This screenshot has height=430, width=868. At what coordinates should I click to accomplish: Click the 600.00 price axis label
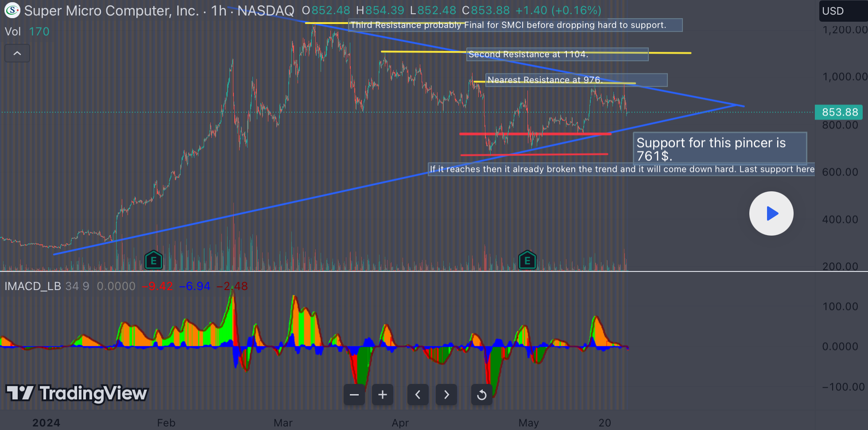(840, 172)
